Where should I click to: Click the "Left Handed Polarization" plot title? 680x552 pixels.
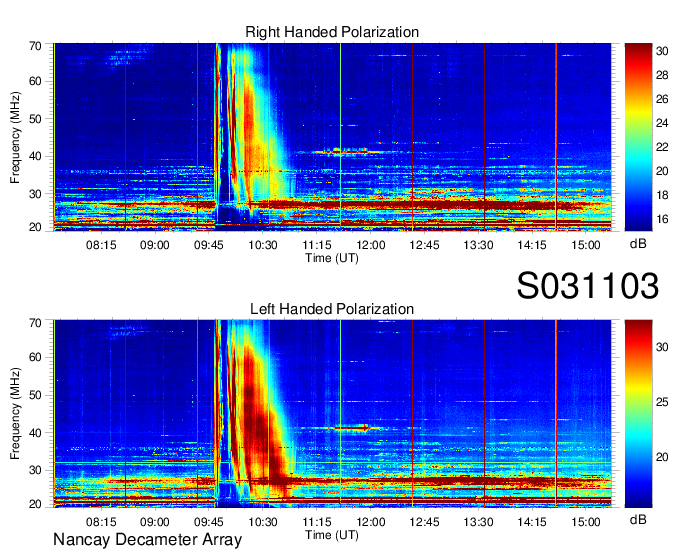tap(332, 309)
